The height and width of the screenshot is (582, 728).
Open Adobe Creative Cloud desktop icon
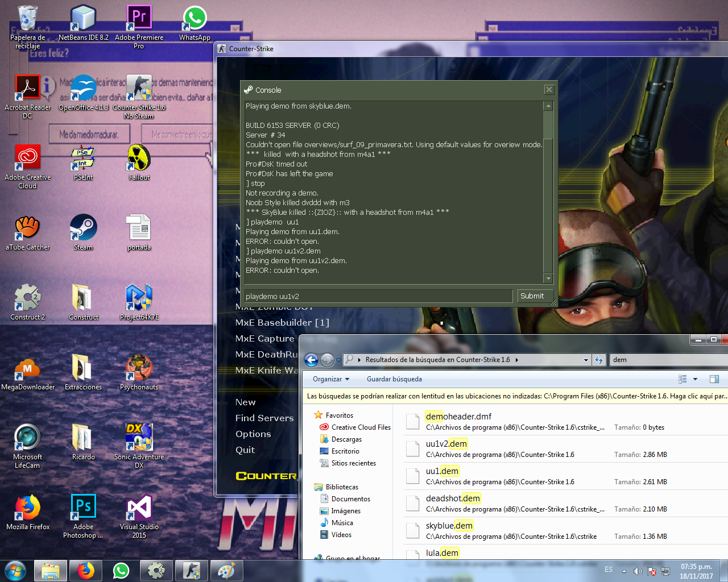click(x=27, y=167)
